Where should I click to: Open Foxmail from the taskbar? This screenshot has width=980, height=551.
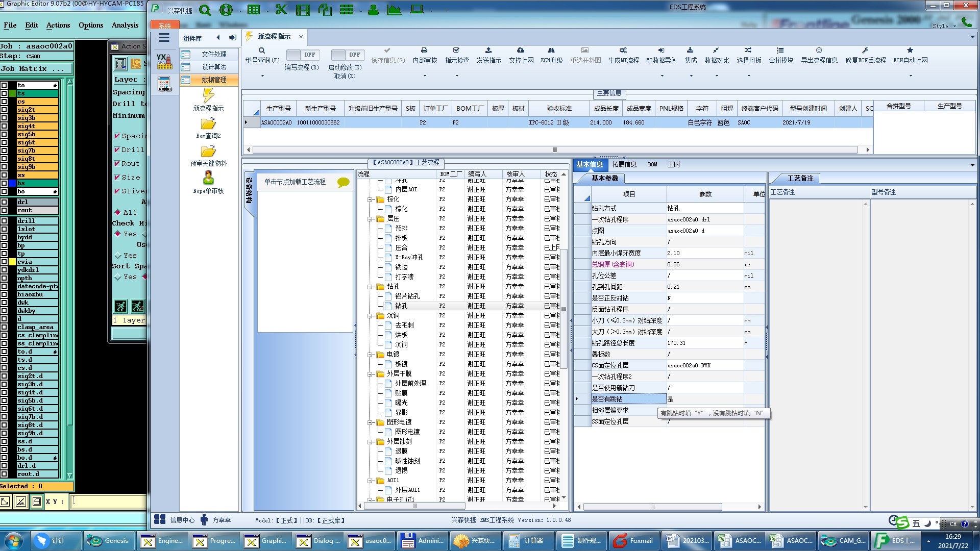[x=633, y=541]
